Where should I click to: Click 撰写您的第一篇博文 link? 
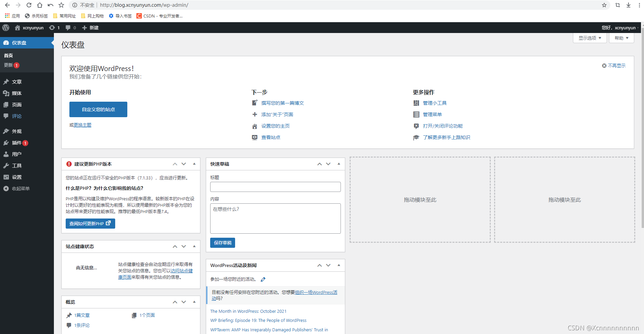(283, 103)
